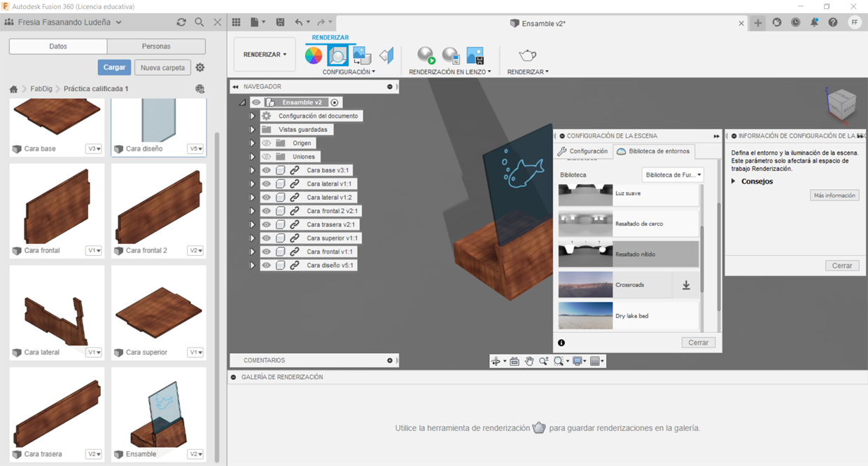Close the scene settings dialog with Cerrar
This screenshot has width=868, height=466.
click(698, 343)
